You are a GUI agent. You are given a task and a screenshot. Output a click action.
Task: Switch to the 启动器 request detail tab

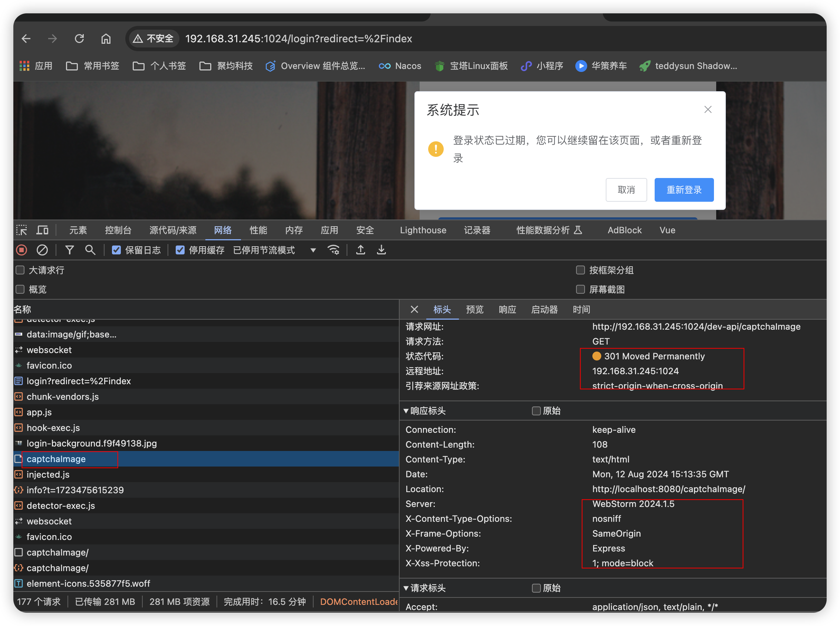544,310
